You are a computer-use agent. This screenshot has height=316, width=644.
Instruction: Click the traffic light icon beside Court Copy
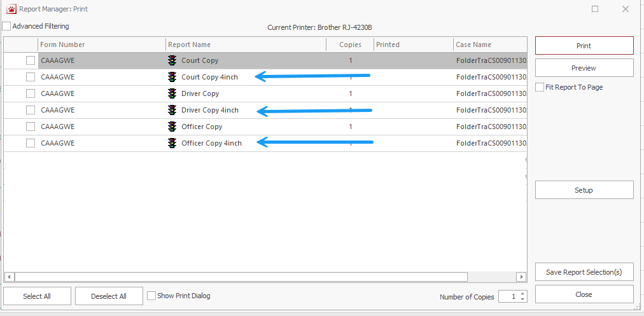[x=172, y=60]
